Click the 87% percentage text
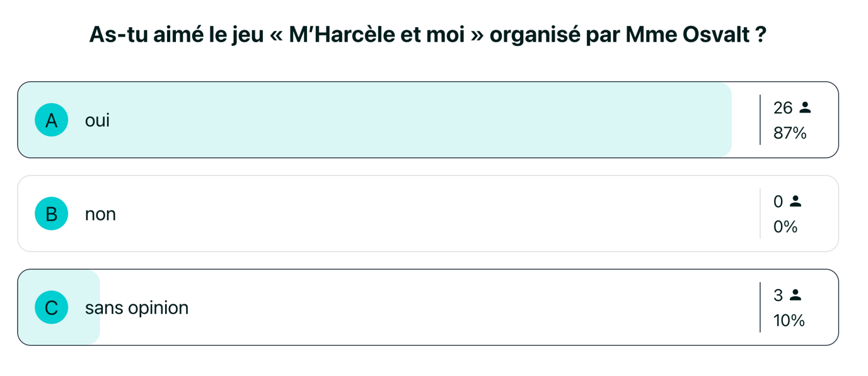The height and width of the screenshot is (376, 868). tap(790, 133)
